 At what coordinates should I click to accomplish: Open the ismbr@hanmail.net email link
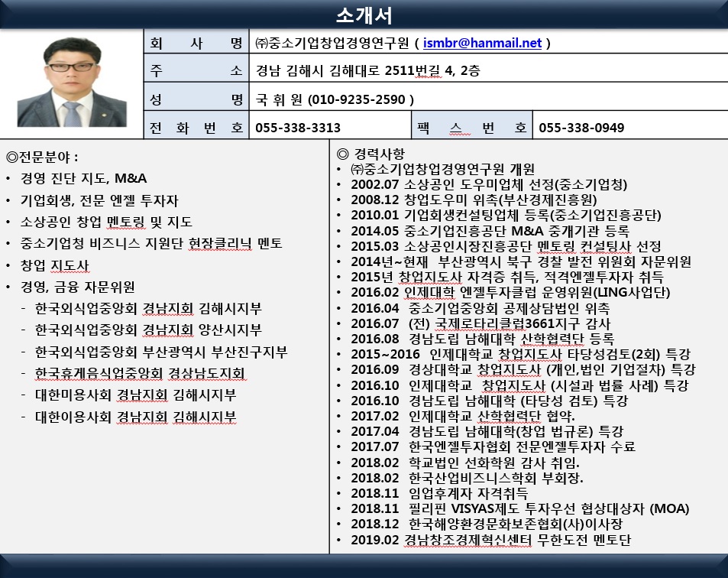tap(482, 44)
